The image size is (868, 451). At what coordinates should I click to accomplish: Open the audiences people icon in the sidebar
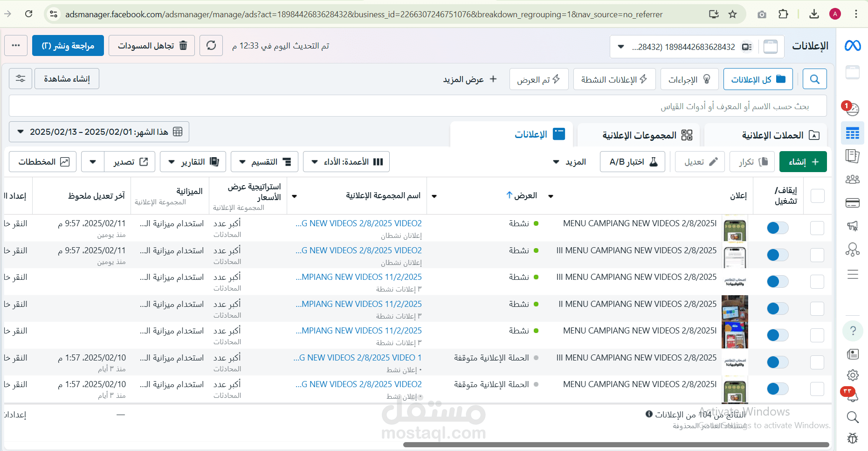(852, 179)
